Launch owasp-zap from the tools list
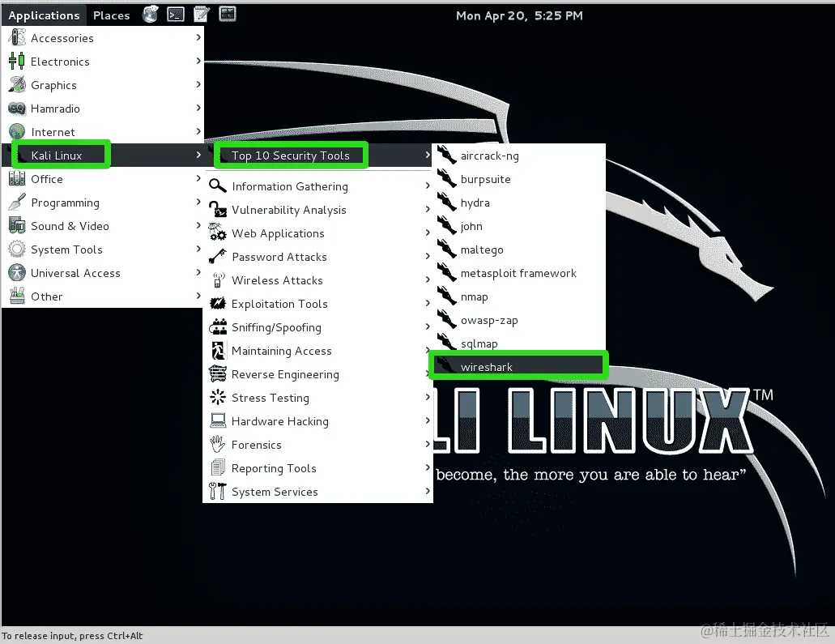This screenshot has height=644, width=835. pyautogui.click(x=518, y=320)
